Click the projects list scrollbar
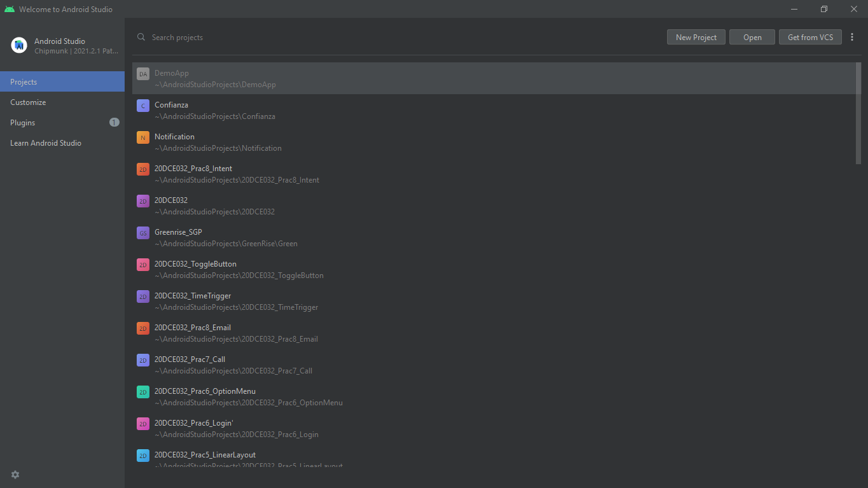 tap(858, 113)
